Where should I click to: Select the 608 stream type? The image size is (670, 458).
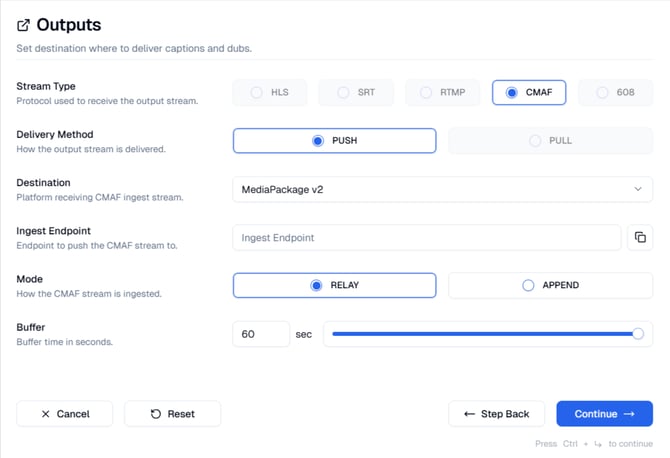click(x=615, y=93)
